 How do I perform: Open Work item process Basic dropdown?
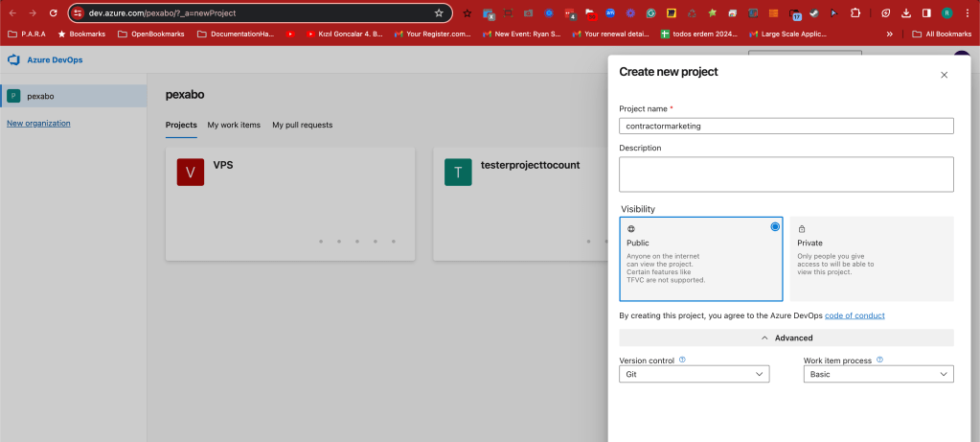pyautogui.click(x=878, y=374)
